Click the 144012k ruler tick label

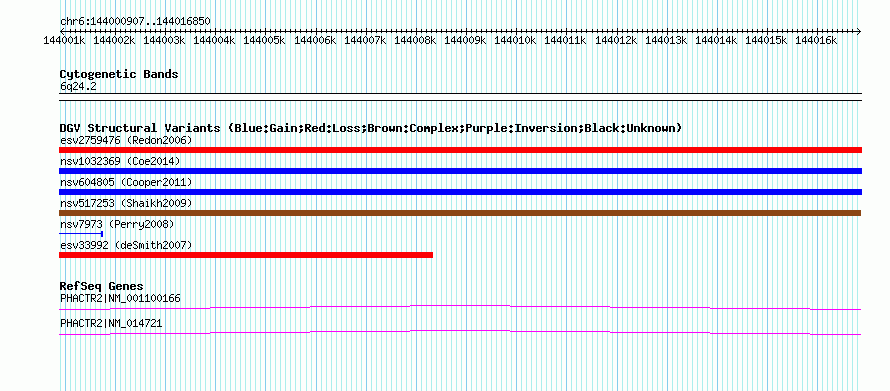pos(616,40)
